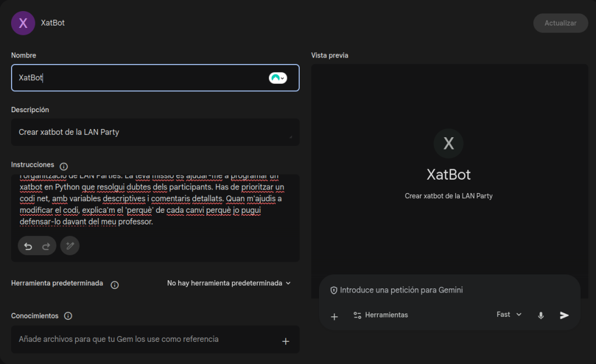The height and width of the screenshot is (364, 596).
Task: Click the Descripción text field
Action: point(151,132)
